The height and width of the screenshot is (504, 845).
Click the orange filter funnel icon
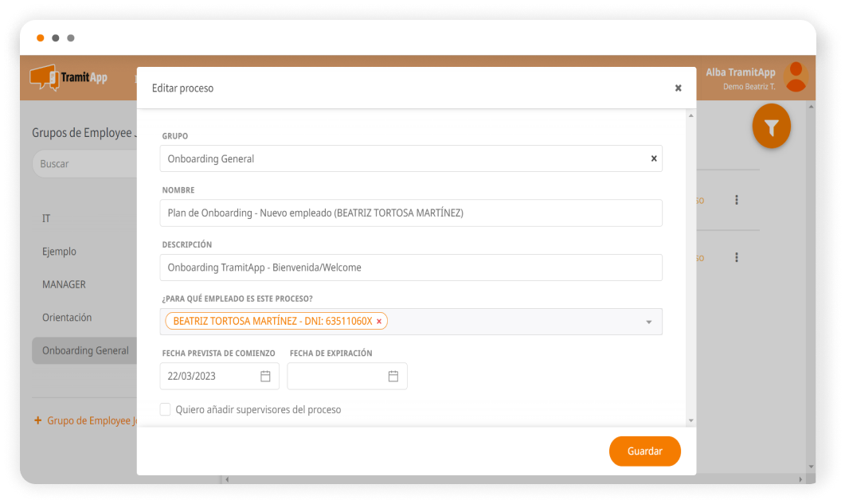(x=771, y=127)
